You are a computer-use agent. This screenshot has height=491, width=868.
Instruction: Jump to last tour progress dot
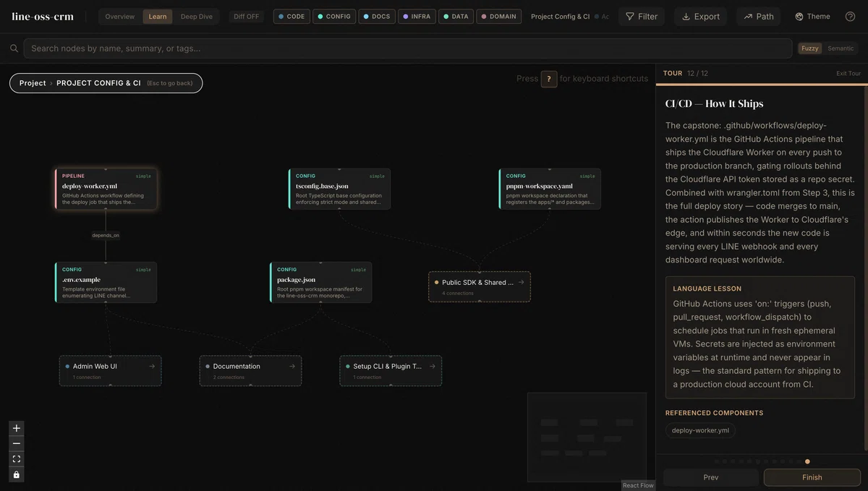807,461
